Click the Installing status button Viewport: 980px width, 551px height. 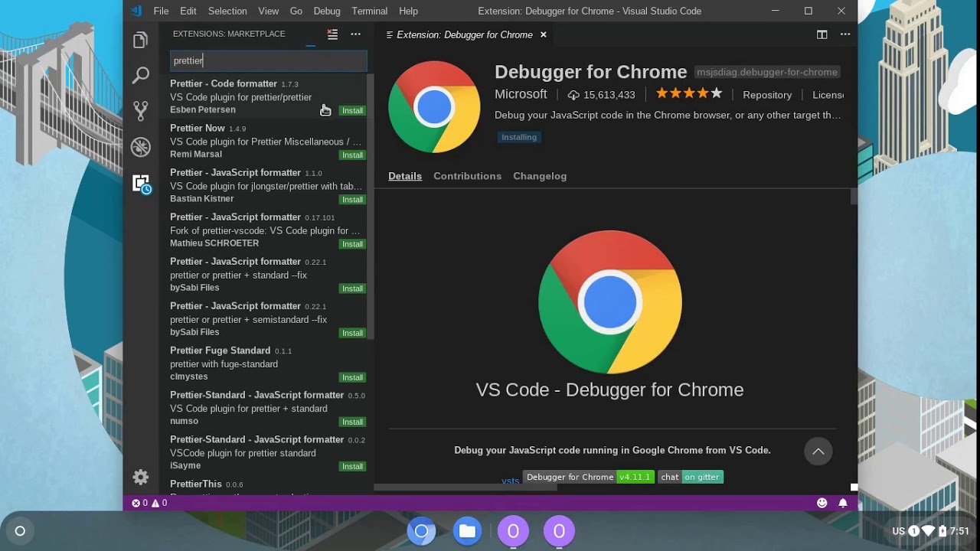[519, 137]
